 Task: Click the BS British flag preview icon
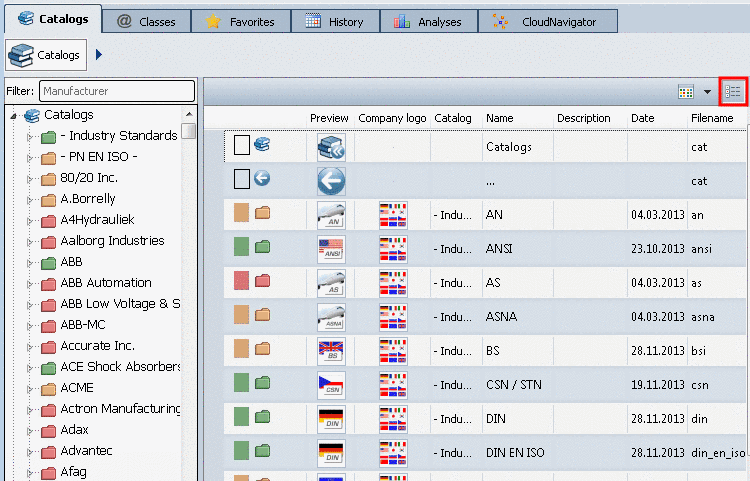point(330,351)
